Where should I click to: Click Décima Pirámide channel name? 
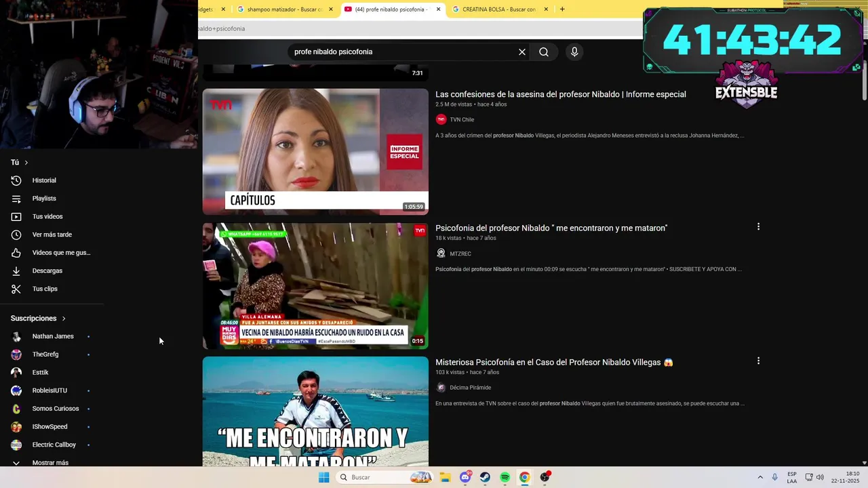(470, 388)
